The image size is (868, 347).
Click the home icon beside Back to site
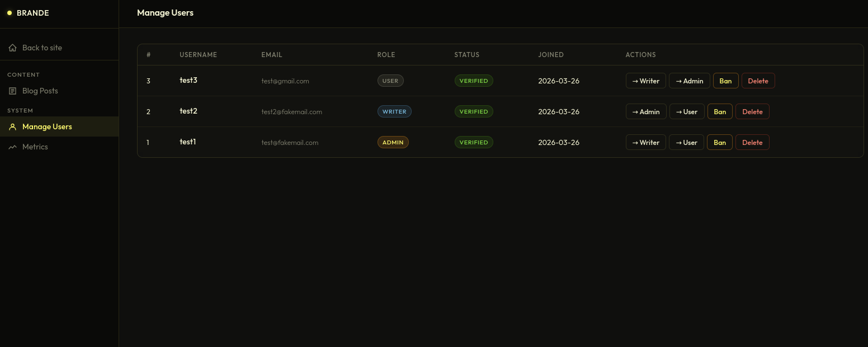[x=12, y=48]
